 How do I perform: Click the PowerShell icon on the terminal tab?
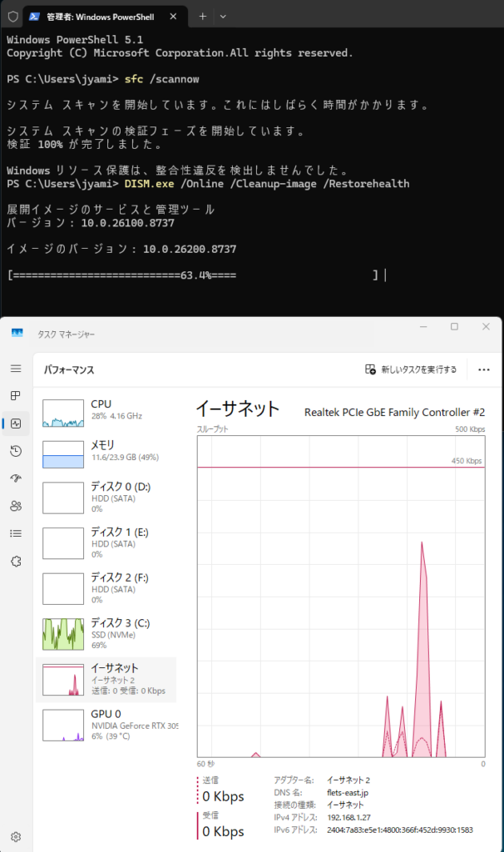coord(34,17)
